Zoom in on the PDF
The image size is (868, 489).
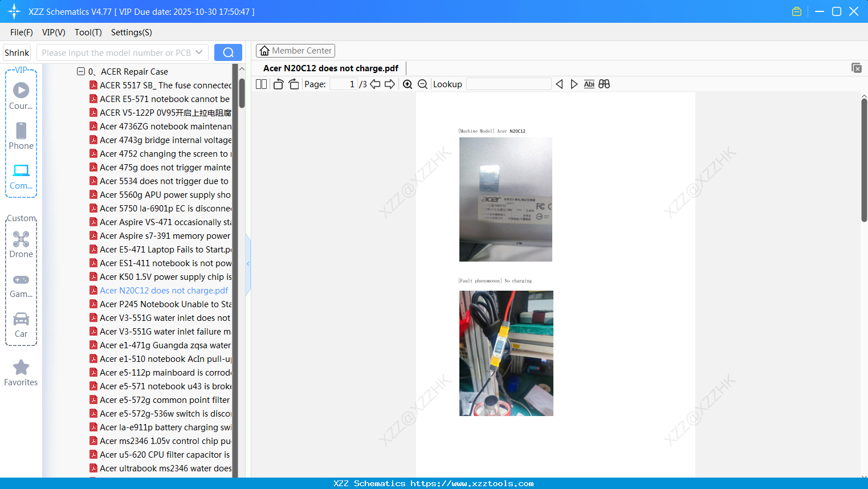coord(407,84)
